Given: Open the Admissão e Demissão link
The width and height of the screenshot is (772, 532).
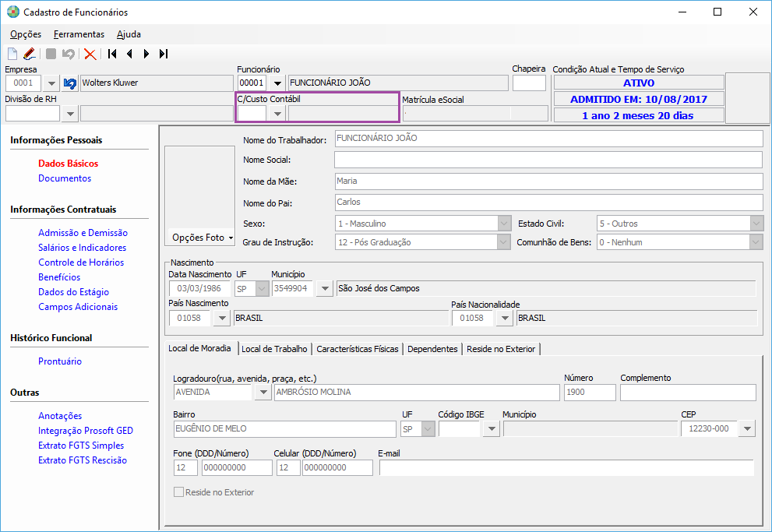Looking at the screenshot, I should pos(83,233).
